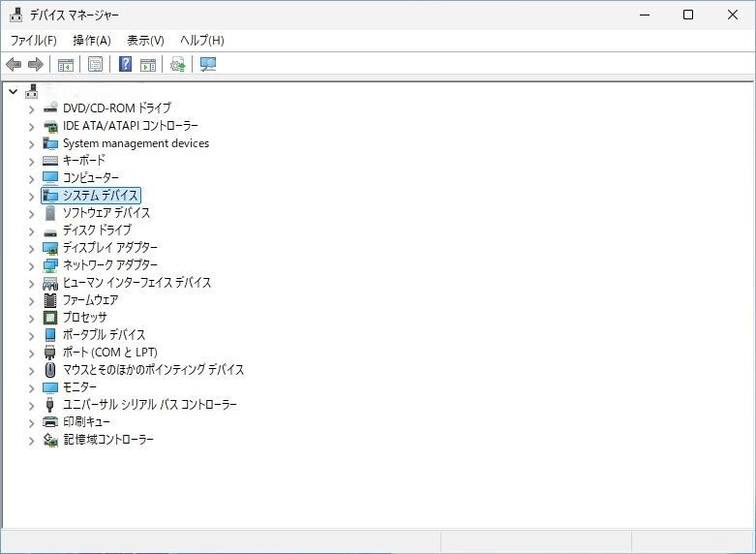The height and width of the screenshot is (554, 756).
Task: Select the コンピューター label
Action: pyautogui.click(x=91, y=178)
